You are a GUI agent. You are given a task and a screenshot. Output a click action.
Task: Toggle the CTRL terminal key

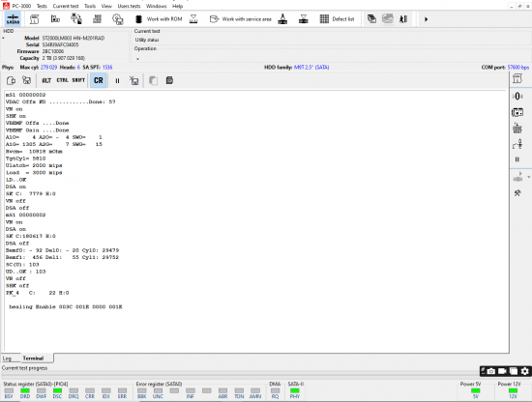62,80
